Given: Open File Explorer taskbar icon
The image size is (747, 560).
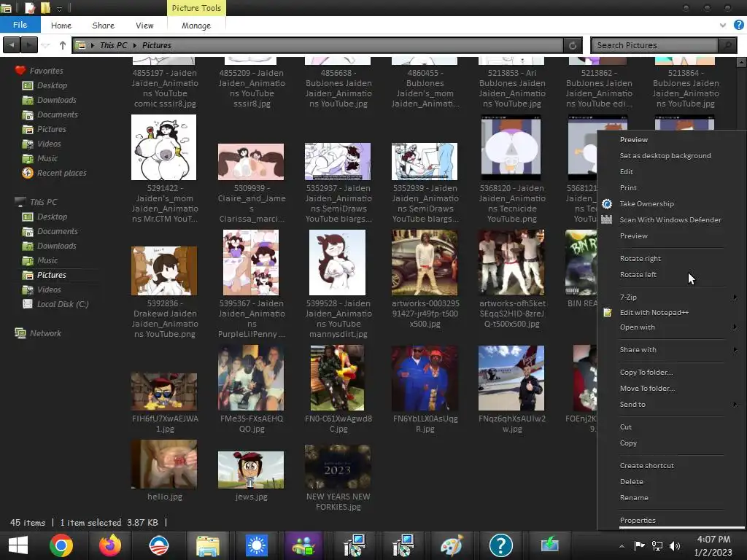Looking at the screenshot, I should coord(208,545).
